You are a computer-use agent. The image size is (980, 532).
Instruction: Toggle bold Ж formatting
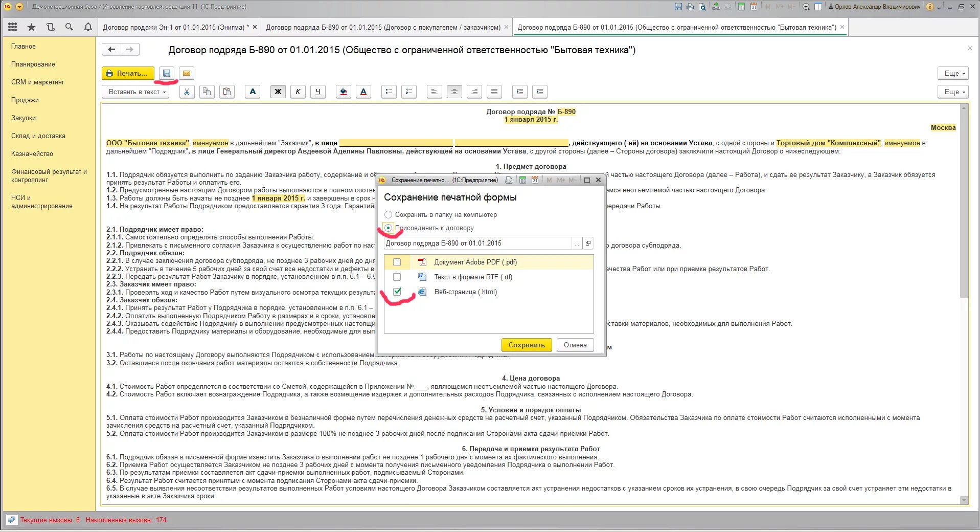pos(278,92)
